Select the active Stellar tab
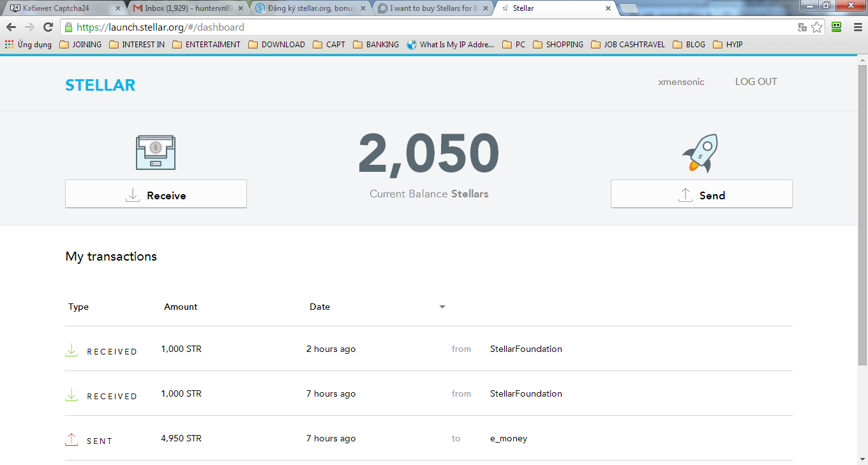 click(555, 8)
